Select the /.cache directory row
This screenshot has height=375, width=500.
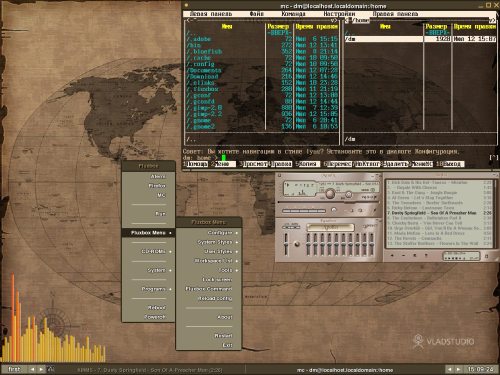(x=262, y=58)
